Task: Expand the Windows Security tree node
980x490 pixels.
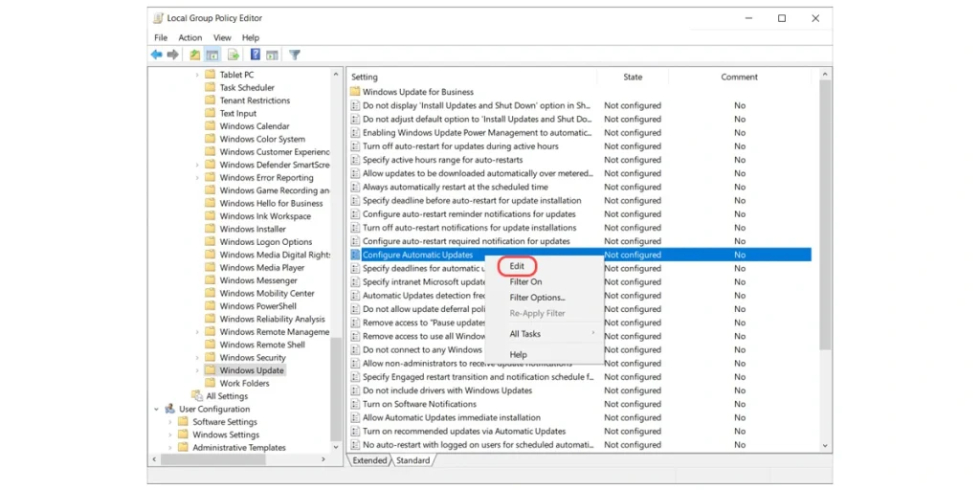Action: click(197, 358)
